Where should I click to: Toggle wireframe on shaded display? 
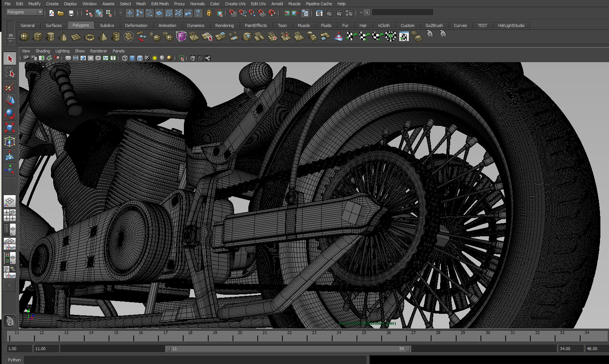(x=140, y=58)
